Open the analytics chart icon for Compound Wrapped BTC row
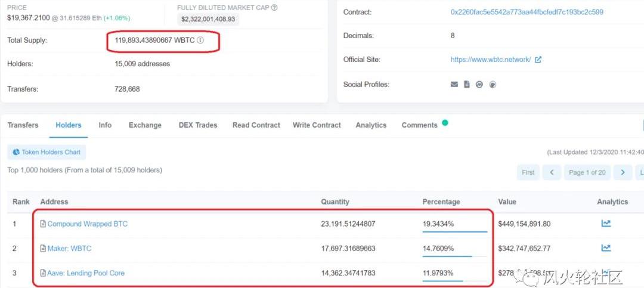 (606, 223)
